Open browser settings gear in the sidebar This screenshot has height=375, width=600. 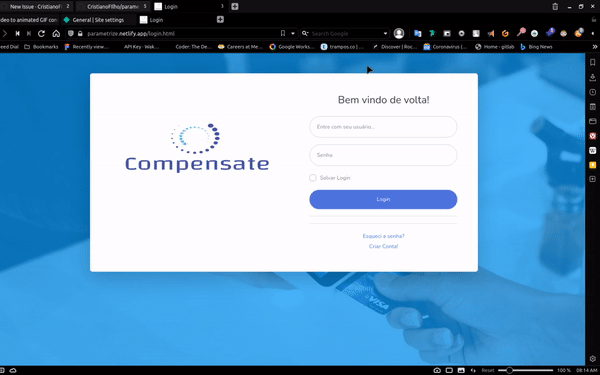point(592,359)
